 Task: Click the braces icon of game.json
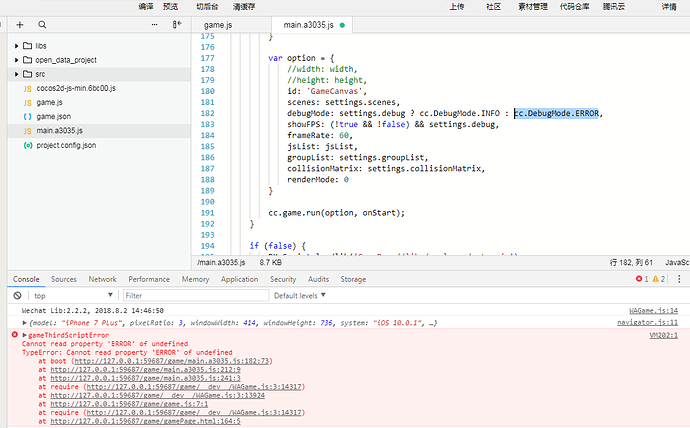click(x=27, y=117)
